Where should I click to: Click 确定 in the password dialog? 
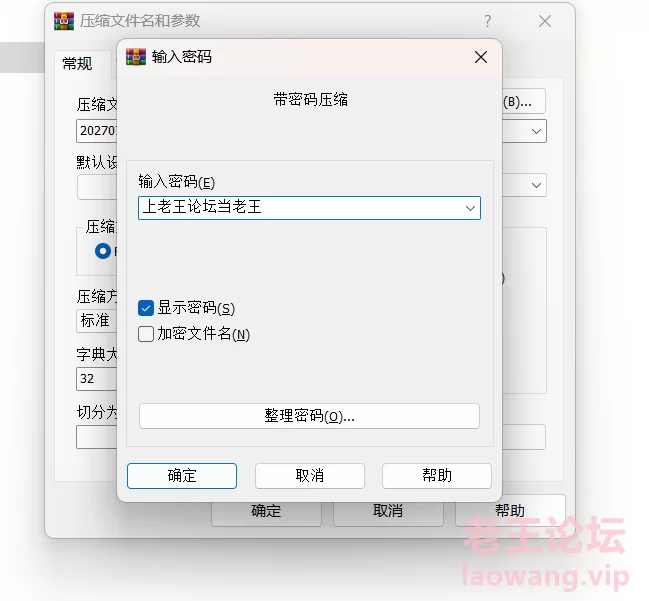(182, 476)
